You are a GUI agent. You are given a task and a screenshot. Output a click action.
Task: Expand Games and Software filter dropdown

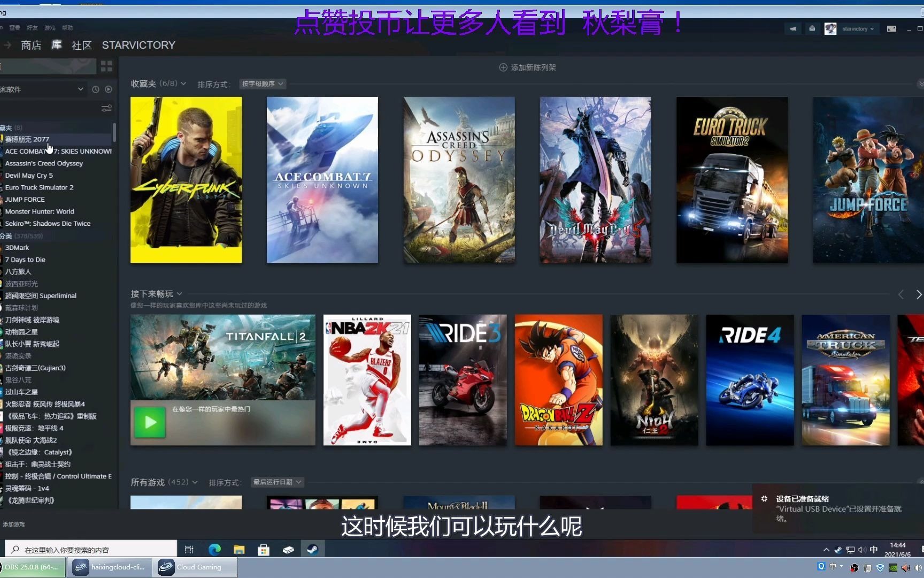click(80, 89)
